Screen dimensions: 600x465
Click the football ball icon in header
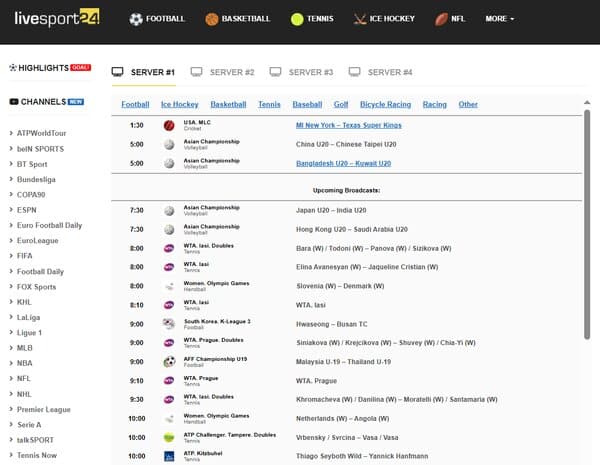click(136, 19)
